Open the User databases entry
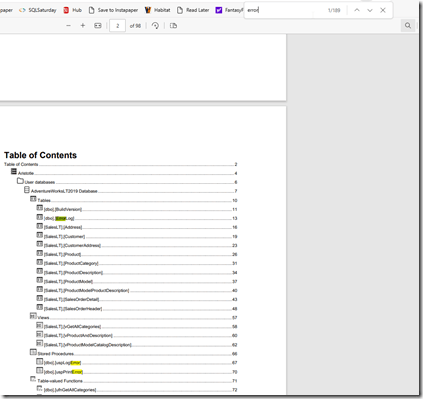 point(40,182)
